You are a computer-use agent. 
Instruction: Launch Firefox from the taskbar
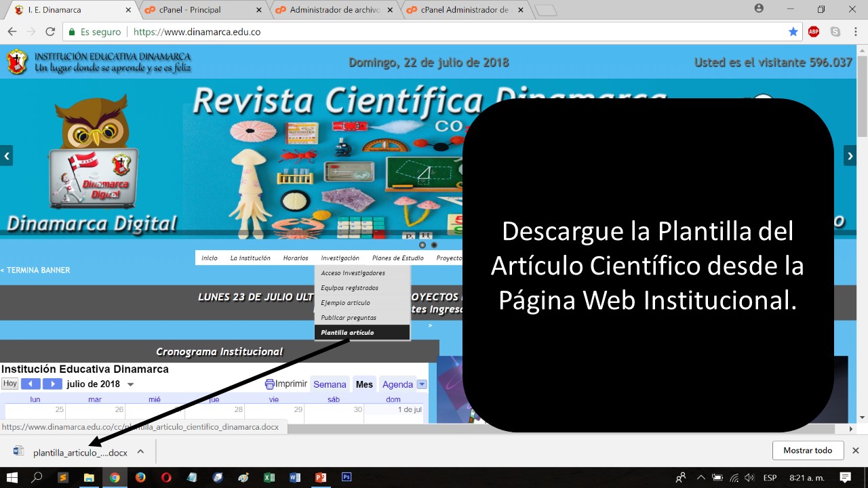140,477
